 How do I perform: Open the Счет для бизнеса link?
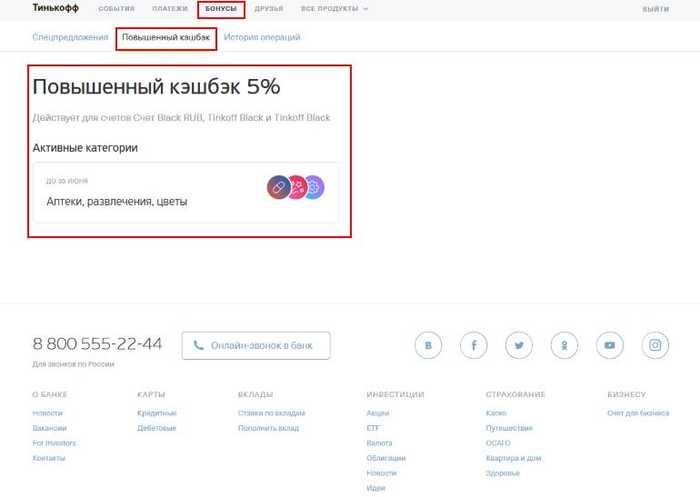[x=638, y=413]
